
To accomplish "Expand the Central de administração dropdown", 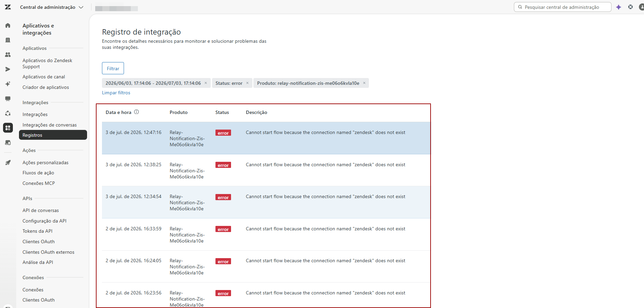I will (x=51, y=7).
